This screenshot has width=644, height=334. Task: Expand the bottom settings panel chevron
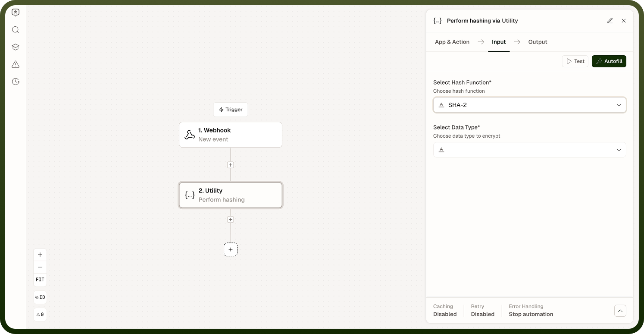[620, 311]
